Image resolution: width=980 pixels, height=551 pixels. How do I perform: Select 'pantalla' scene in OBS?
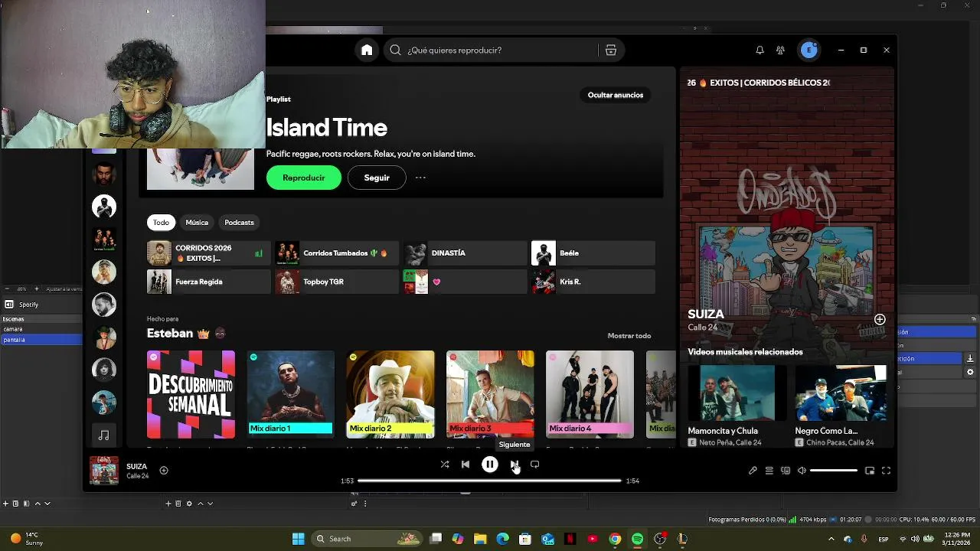click(x=41, y=340)
